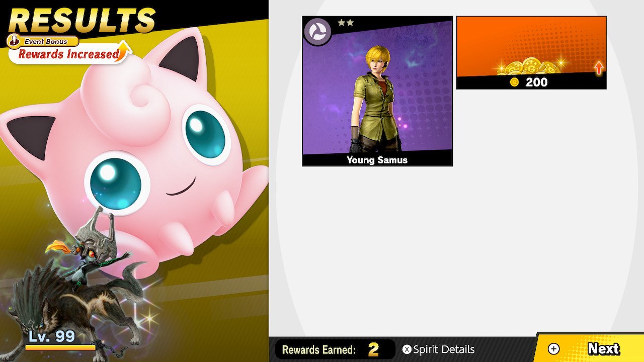Click the X button icon beside Spirit Details
Image resolution: width=644 pixels, height=362 pixels.
tap(407, 349)
